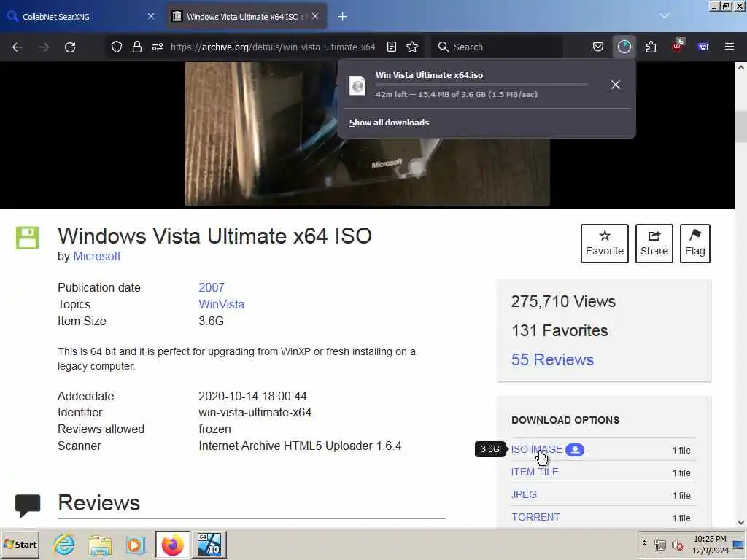
Task: Download the ISO IMAGE file
Action: 536,449
